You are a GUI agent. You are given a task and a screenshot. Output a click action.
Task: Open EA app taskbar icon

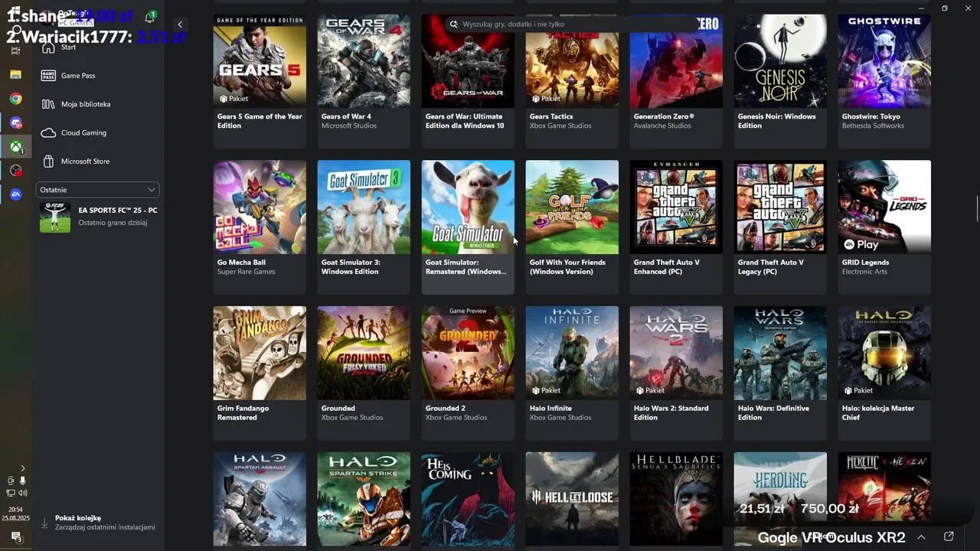[15, 194]
